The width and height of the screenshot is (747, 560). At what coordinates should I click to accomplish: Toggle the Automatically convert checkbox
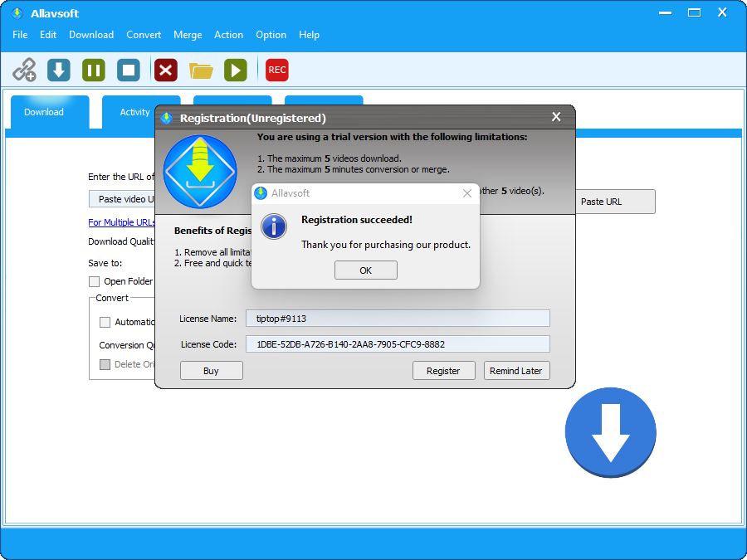pyautogui.click(x=105, y=322)
